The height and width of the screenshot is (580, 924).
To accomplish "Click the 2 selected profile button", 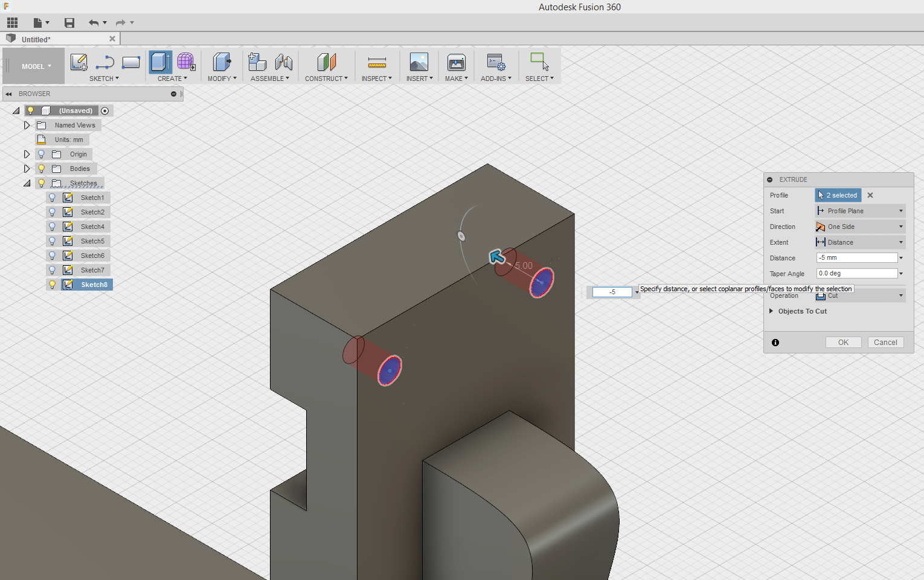I will 838,195.
